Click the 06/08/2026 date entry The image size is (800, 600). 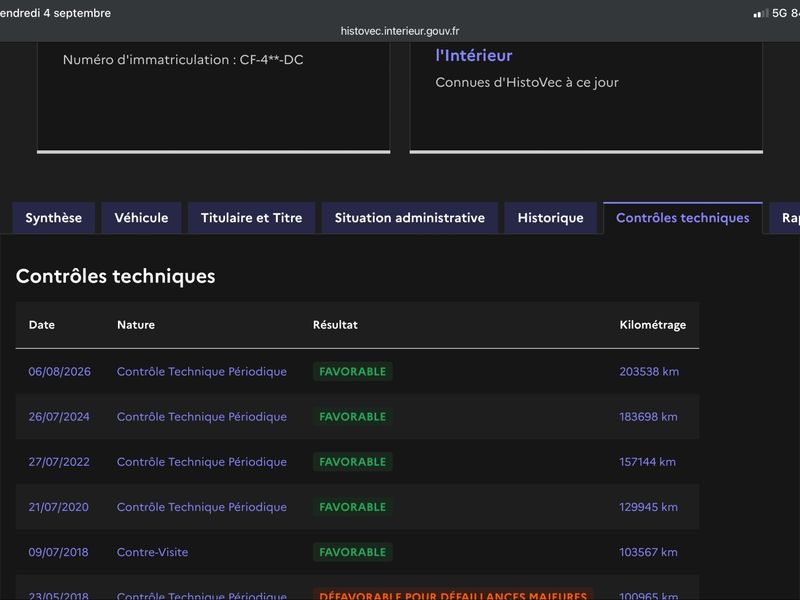[x=60, y=371]
